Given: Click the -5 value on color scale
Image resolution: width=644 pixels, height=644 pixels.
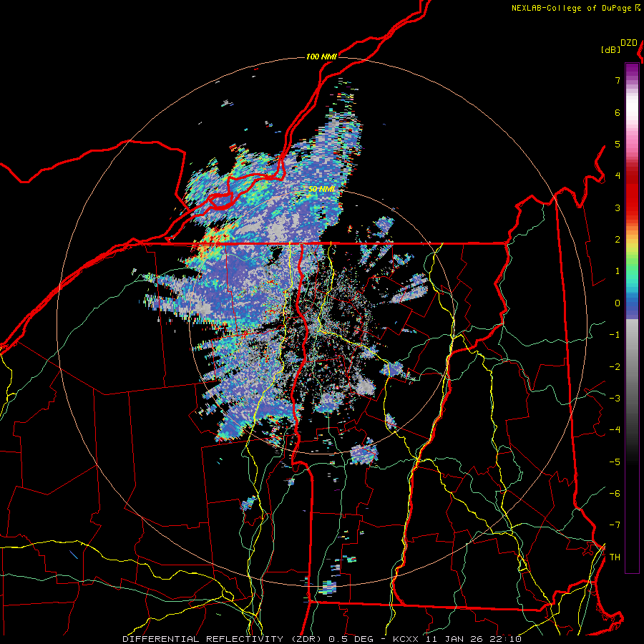Looking at the screenshot, I should tap(615, 462).
